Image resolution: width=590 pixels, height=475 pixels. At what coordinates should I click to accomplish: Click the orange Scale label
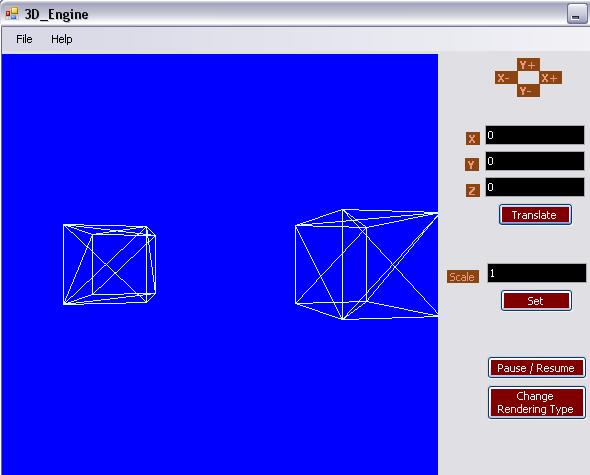(463, 277)
